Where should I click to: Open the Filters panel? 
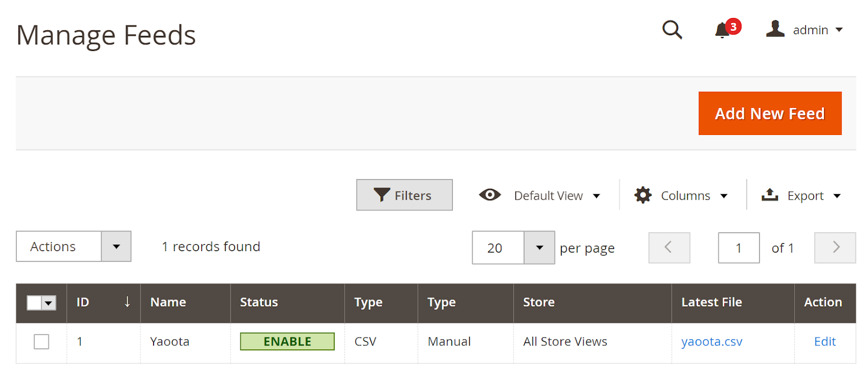coord(404,195)
